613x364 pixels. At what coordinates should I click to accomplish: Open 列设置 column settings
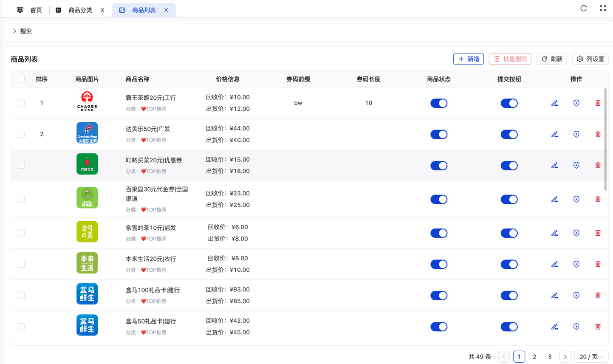point(590,59)
